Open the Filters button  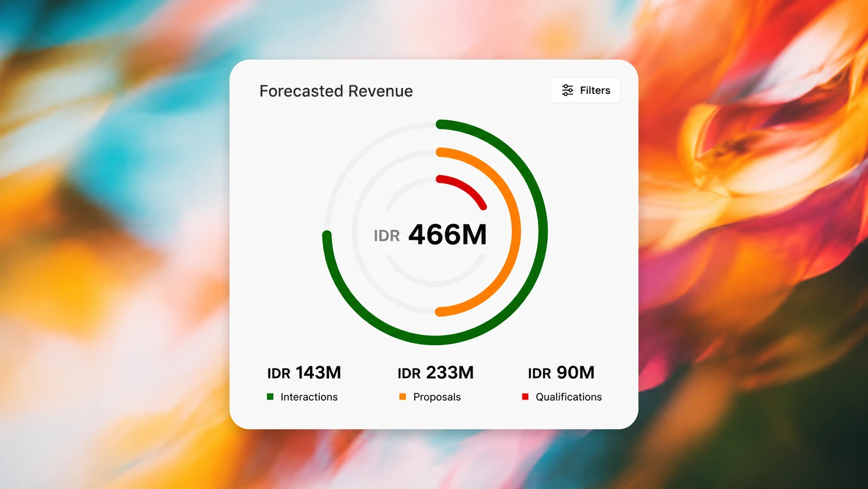(586, 90)
